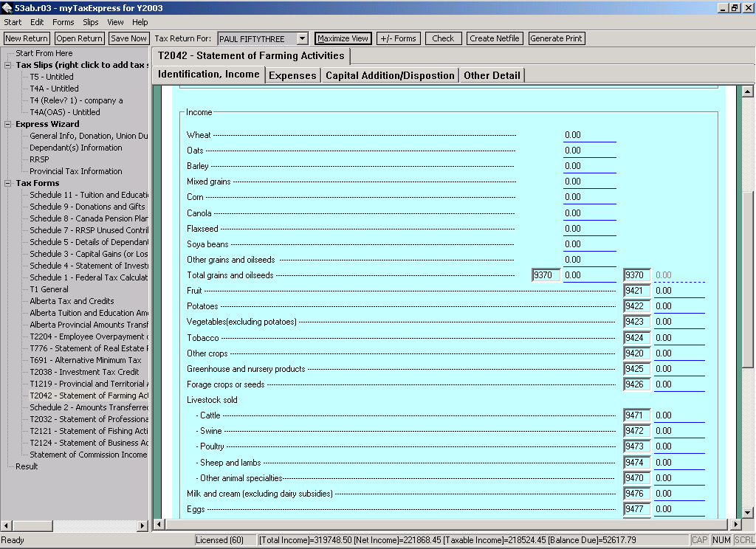Click the Wheat income amount field
This screenshot has width=756, height=549.
point(588,135)
